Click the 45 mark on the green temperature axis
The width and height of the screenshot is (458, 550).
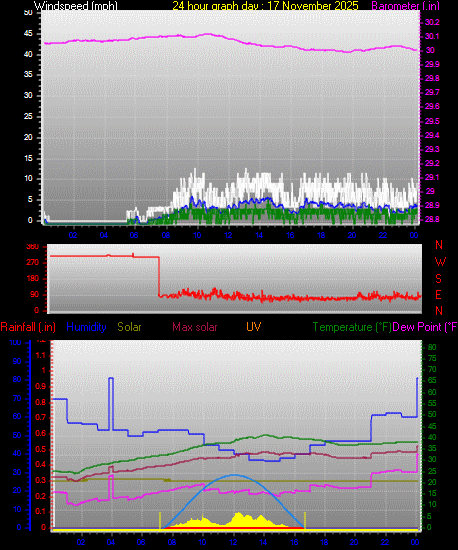tap(432, 427)
